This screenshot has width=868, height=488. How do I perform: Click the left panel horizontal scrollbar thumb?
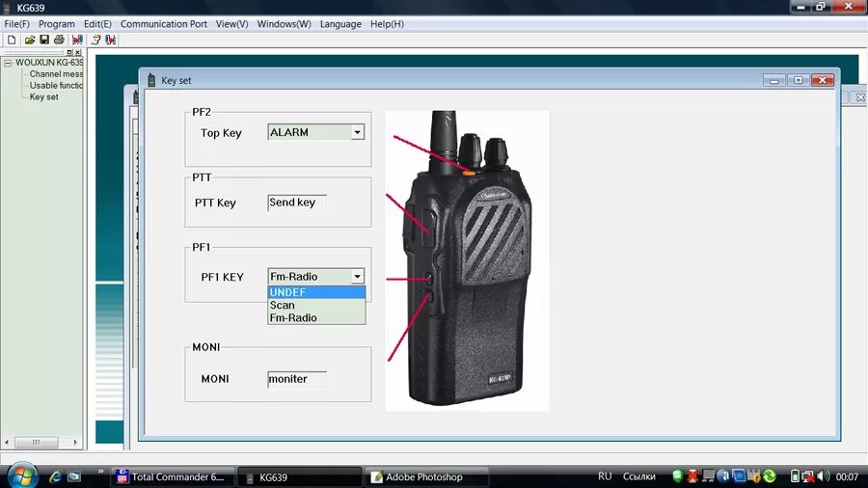tap(36, 442)
